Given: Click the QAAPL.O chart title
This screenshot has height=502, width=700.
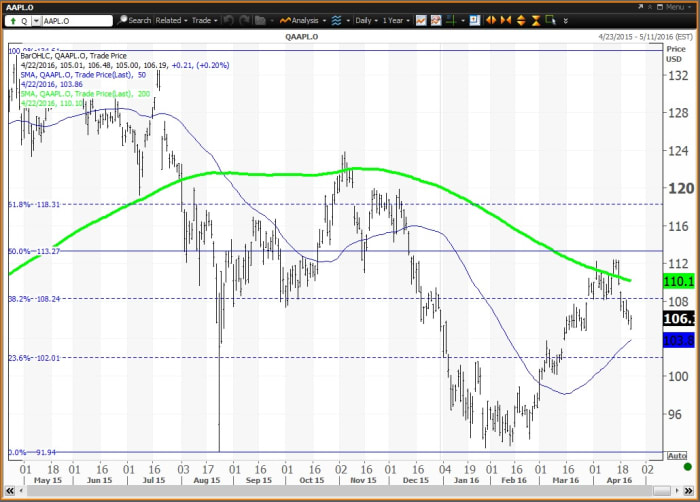Looking at the screenshot, I should [x=302, y=37].
